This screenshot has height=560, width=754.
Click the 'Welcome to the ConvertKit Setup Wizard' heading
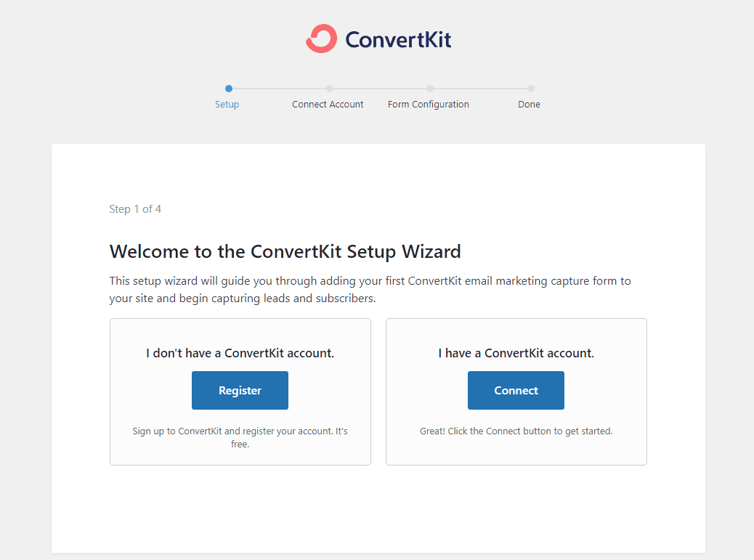(x=285, y=252)
